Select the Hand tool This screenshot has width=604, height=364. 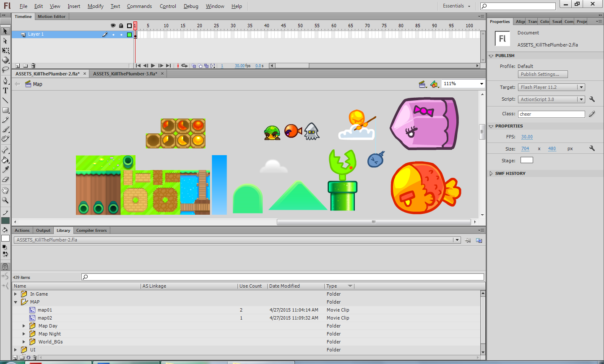pyautogui.click(x=5, y=190)
